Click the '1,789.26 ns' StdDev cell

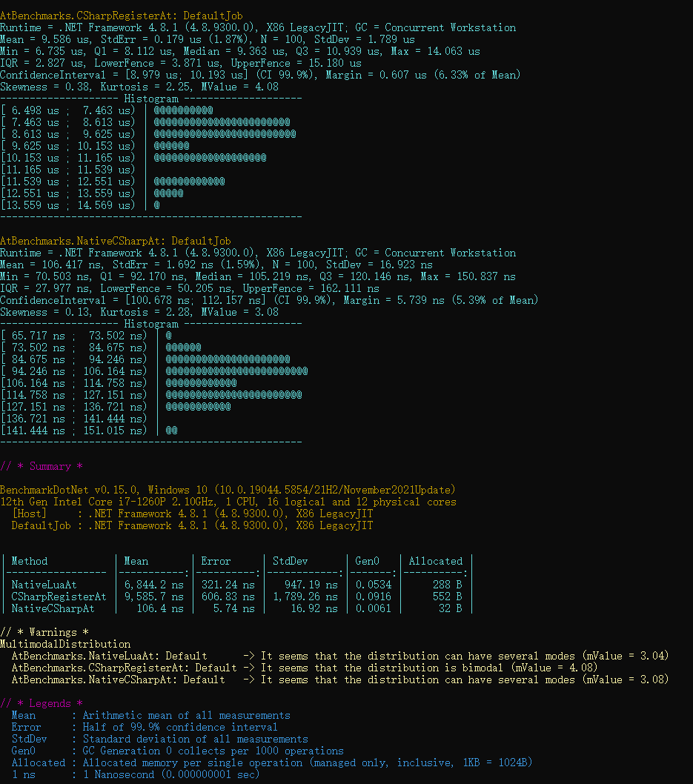click(305, 597)
